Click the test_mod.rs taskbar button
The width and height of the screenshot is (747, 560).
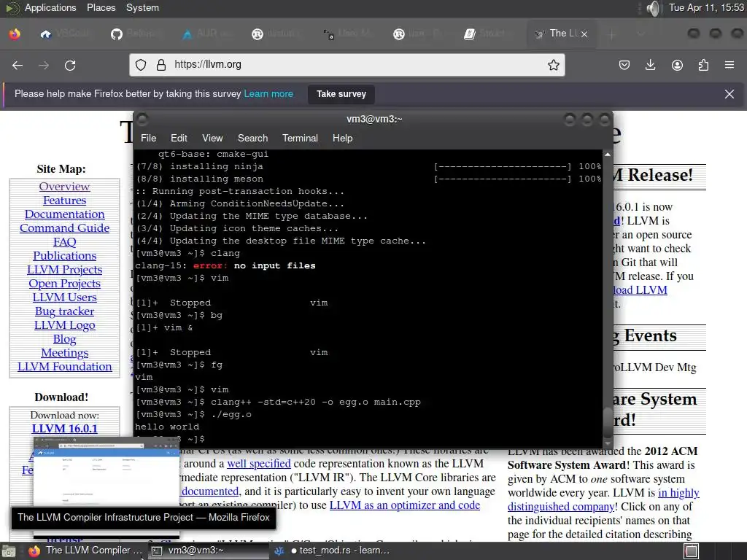332,551
